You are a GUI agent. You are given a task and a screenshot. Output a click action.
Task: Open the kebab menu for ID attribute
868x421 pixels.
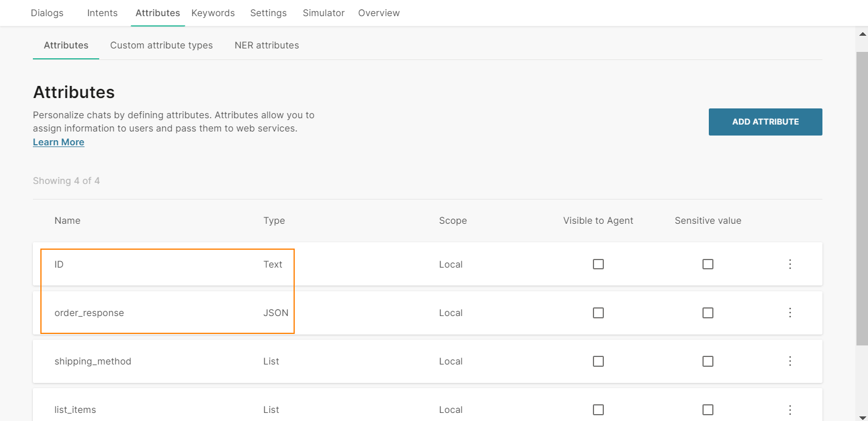click(x=790, y=264)
